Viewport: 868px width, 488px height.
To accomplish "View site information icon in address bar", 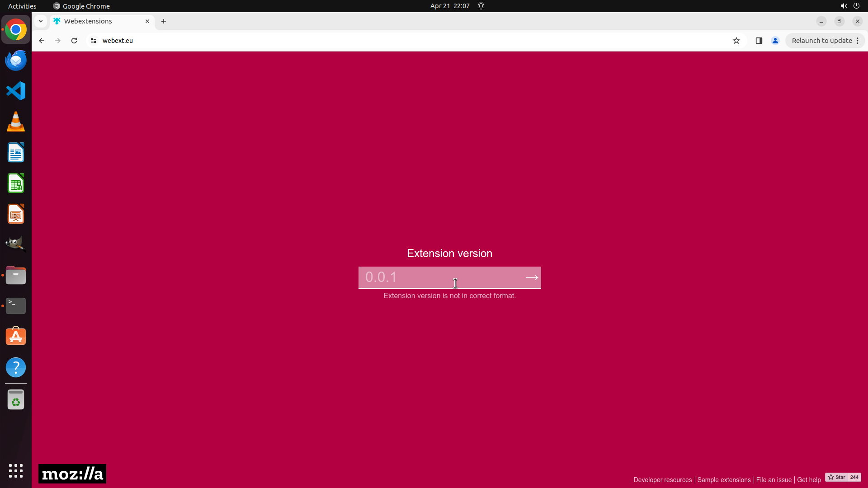I will tap(94, 41).
